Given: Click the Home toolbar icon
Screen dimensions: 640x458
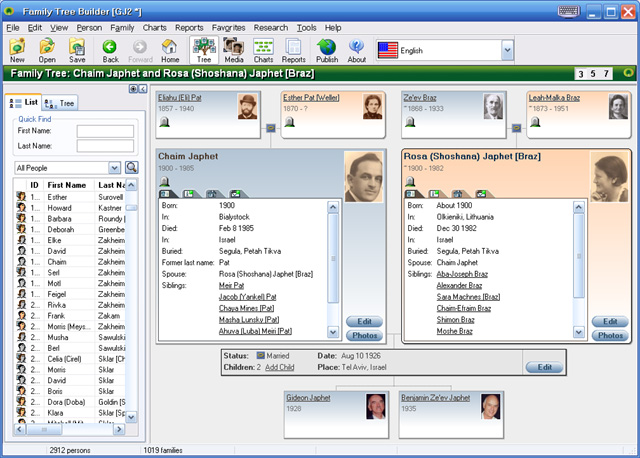Looking at the screenshot, I should point(171,50).
